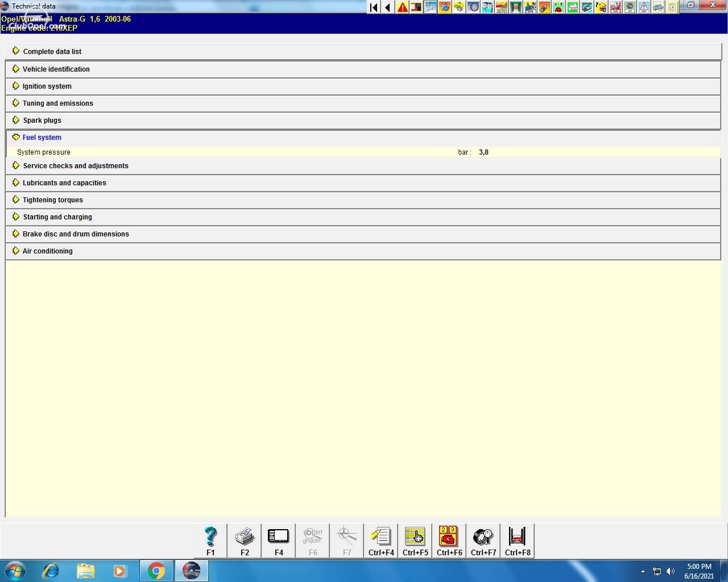The width and height of the screenshot is (728, 582).
Task: Open Windows Explorer folder on taskbar
Action: pos(85,571)
